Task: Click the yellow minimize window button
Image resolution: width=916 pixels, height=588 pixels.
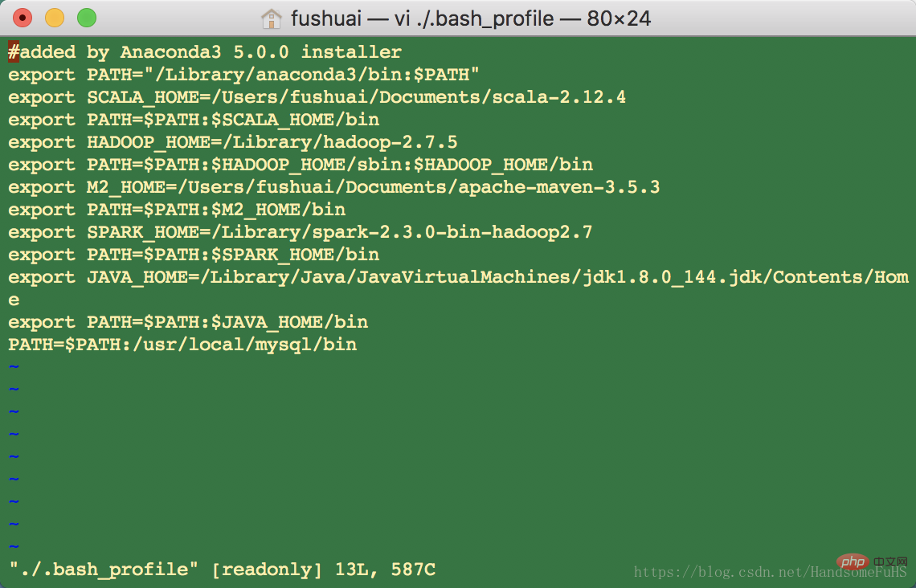Action: [55, 18]
